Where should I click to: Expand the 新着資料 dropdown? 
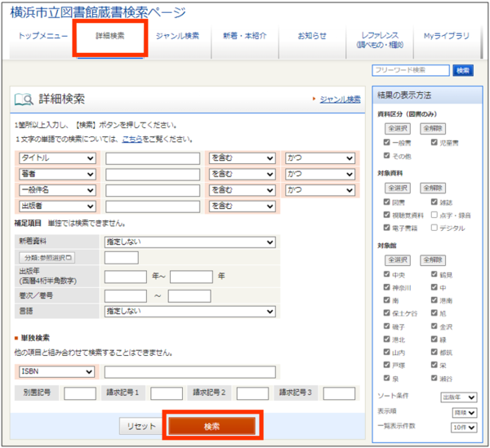189,242
